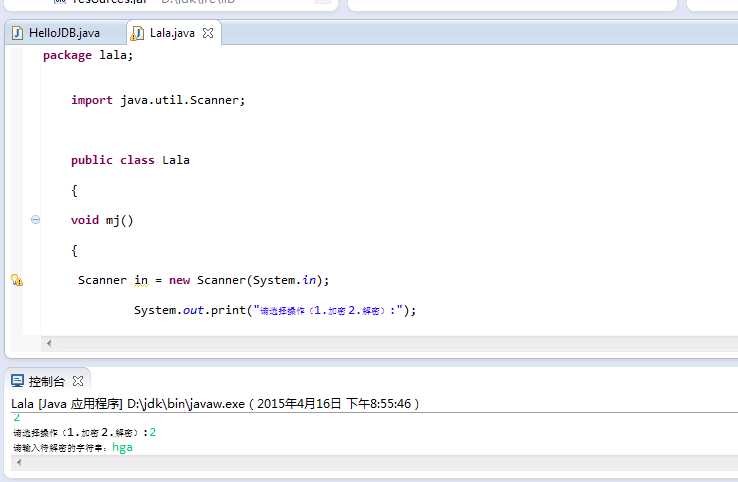
Task: Click the 'package' keyword in the editor
Action: pyautogui.click(x=67, y=56)
